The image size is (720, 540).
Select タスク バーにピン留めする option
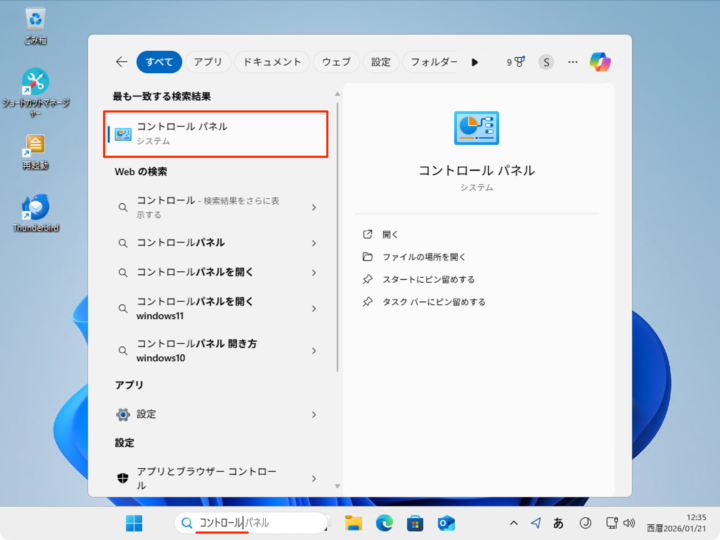coord(433,302)
